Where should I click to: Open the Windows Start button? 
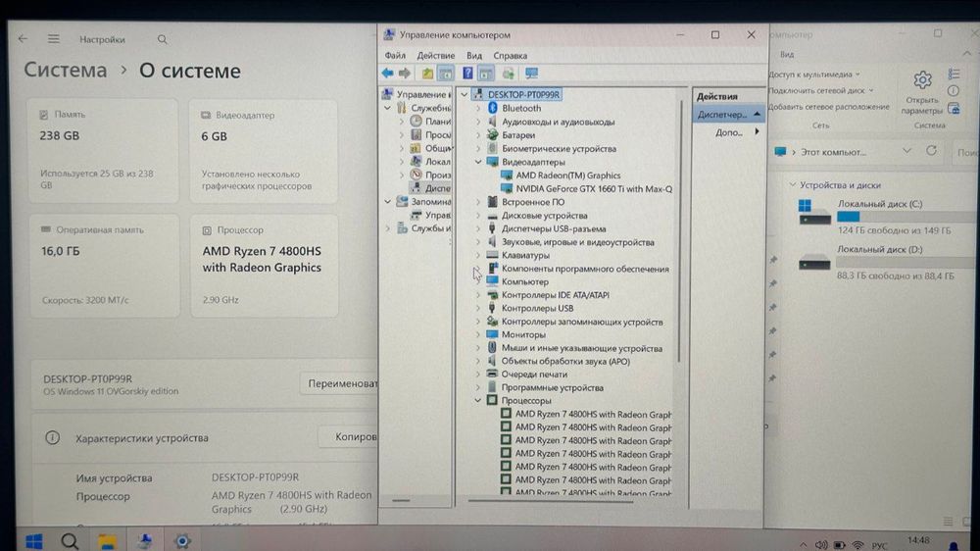click(33, 540)
